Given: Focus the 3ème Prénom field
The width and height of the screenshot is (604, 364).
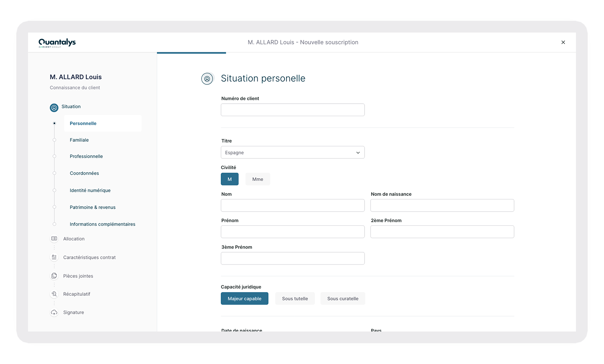Looking at the screenshot, I should coord(293,258).
